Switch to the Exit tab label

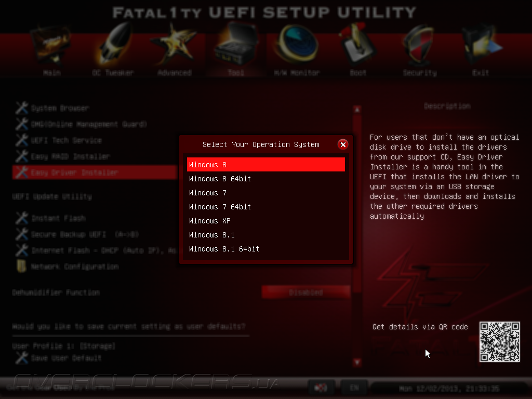tap(481, 73)
